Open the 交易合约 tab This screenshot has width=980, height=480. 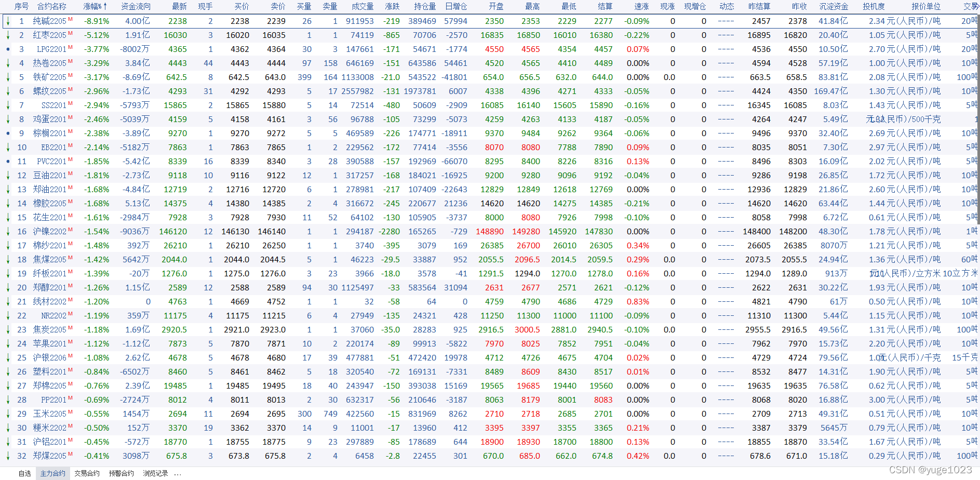(87, 473)
